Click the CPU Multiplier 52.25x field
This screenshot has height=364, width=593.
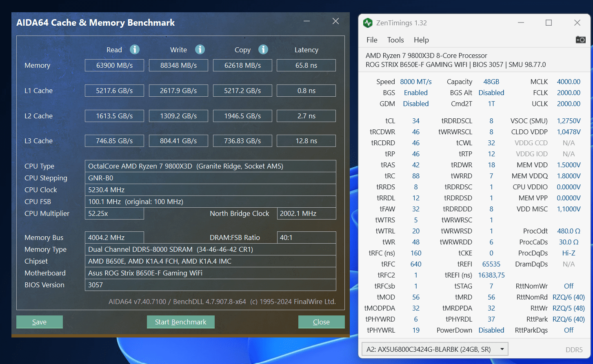[x=114, y=213]
